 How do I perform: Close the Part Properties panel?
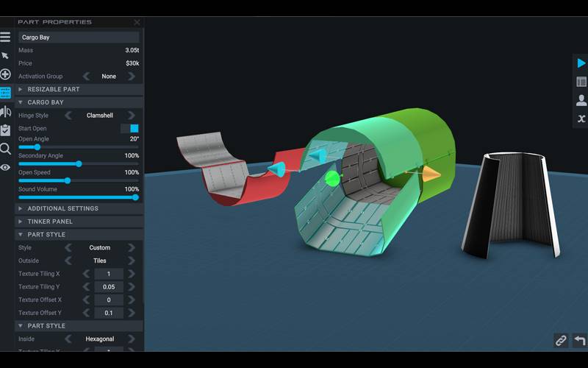tap(137, 23)
